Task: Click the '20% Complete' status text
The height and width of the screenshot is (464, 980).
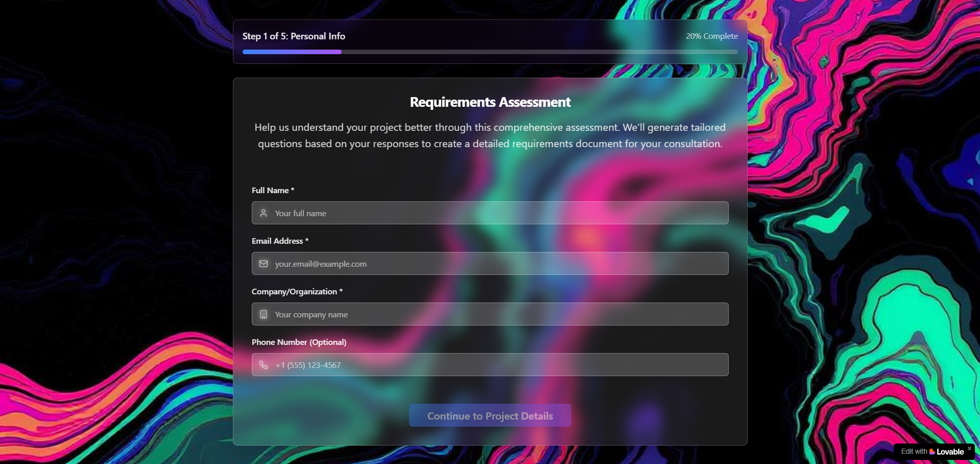Action: tap(711, 36)
